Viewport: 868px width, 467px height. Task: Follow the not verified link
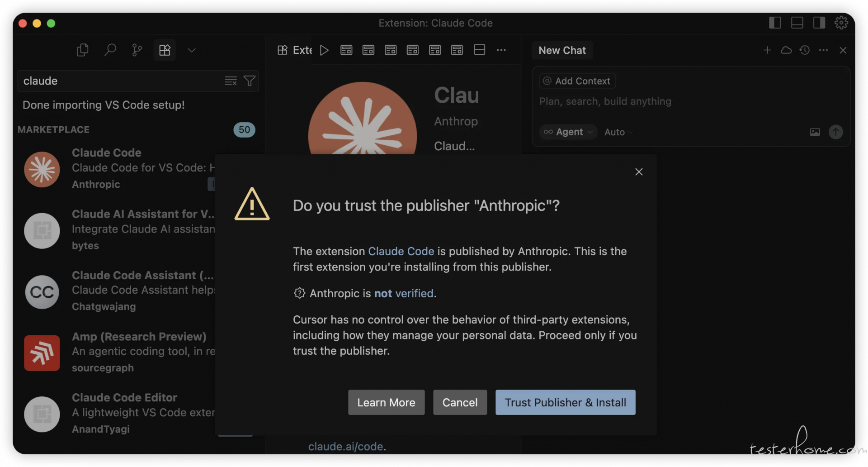tap(404, 293)
